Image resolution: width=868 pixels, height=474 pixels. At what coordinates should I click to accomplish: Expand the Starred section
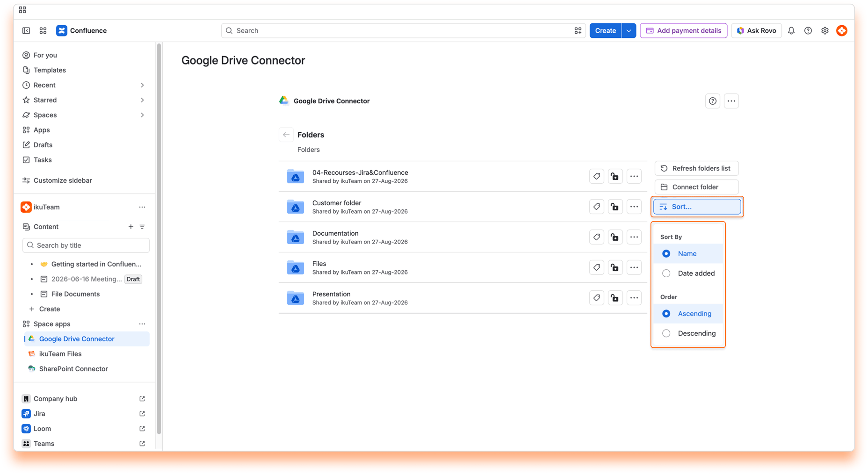142,100
